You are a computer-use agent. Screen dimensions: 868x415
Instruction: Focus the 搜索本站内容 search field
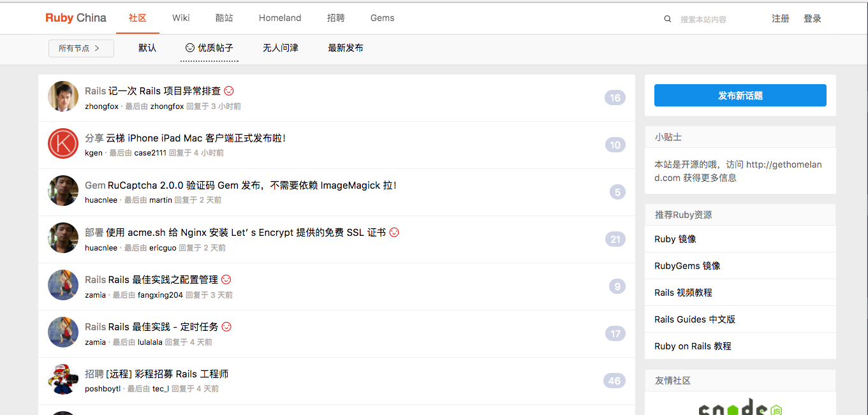click(716, 20)
